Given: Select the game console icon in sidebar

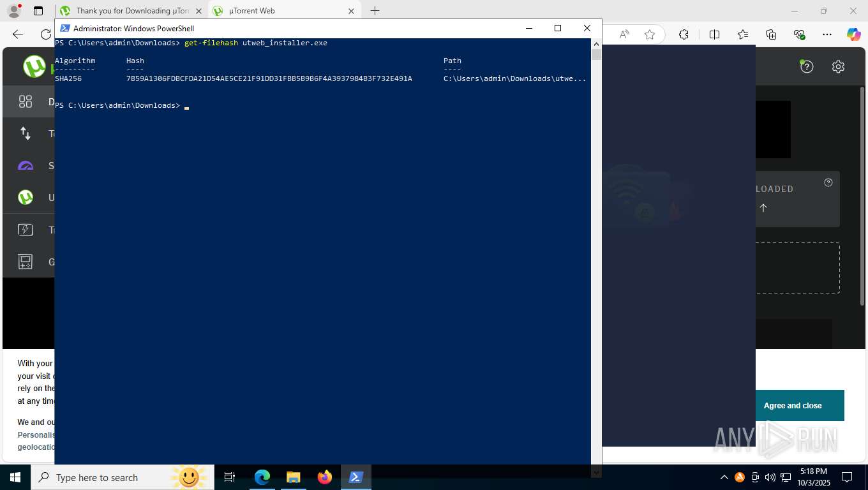Looking at the screenshot, I should (26, 262).
